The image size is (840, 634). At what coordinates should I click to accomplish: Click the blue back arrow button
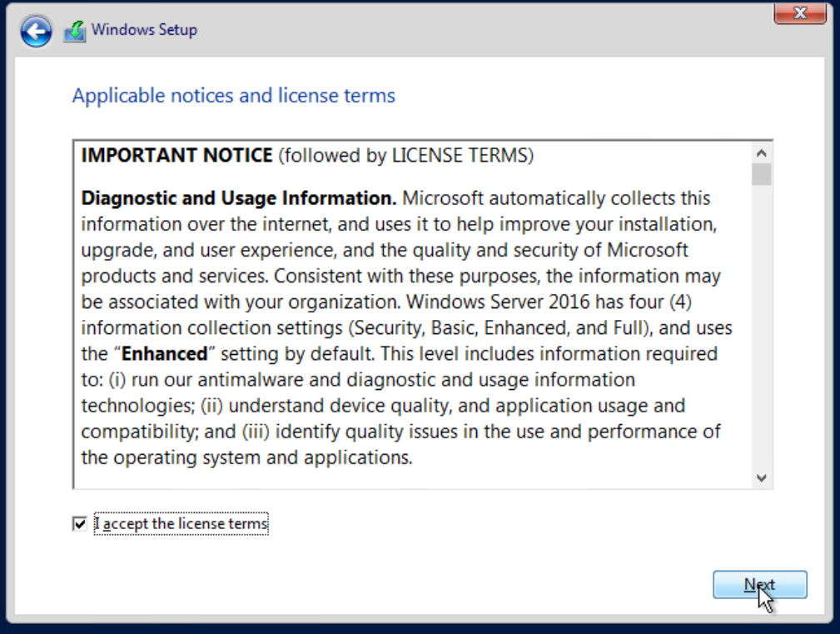click(x=36, y=32)
